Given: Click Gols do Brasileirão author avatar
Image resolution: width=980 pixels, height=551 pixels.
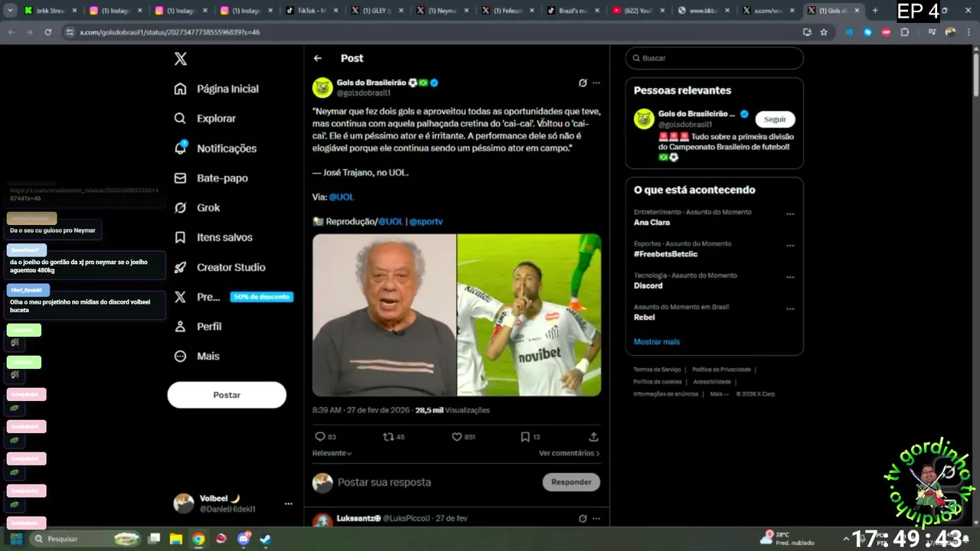Looking at the screenshot, I should pyautogui.click(x=322, y=87).
